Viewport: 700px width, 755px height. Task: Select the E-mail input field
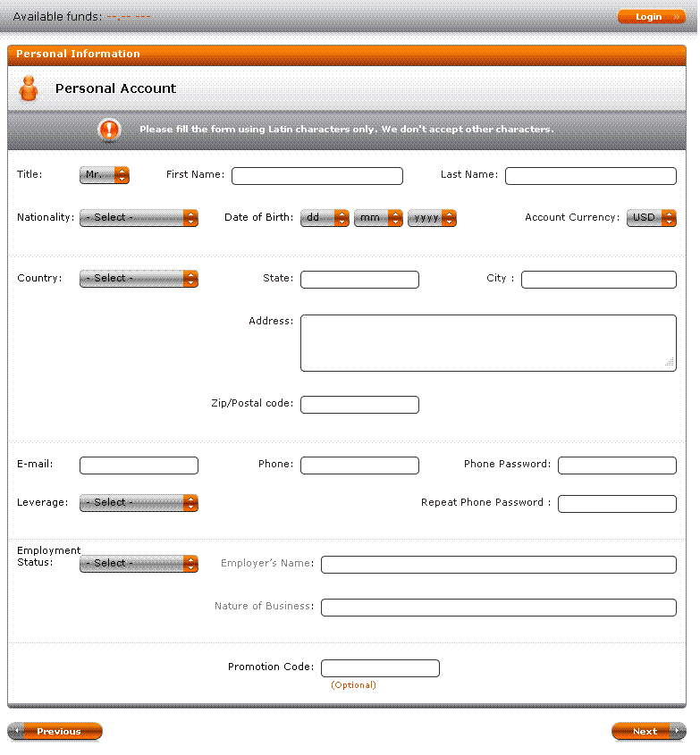click(x=139, y=466)
